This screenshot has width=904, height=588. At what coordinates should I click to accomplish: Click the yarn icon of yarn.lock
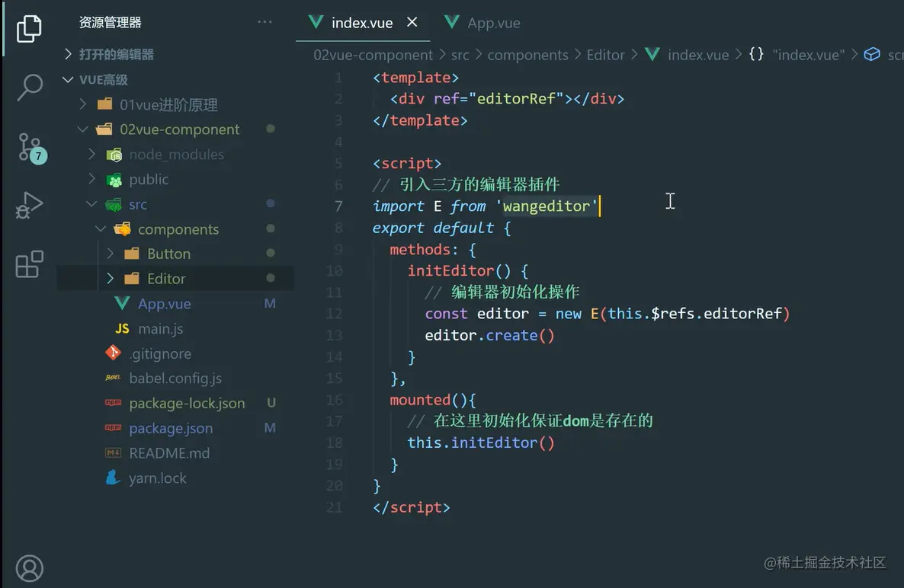pos(113,478)
